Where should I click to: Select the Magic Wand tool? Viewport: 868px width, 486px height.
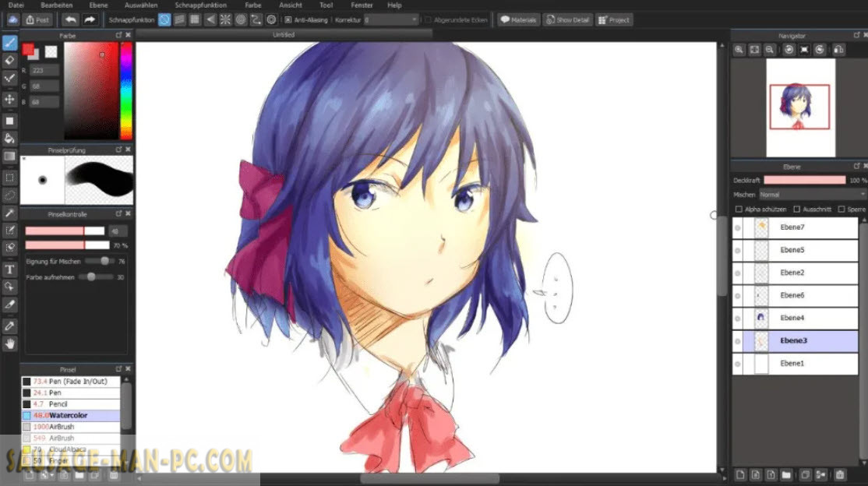(9, 213)
